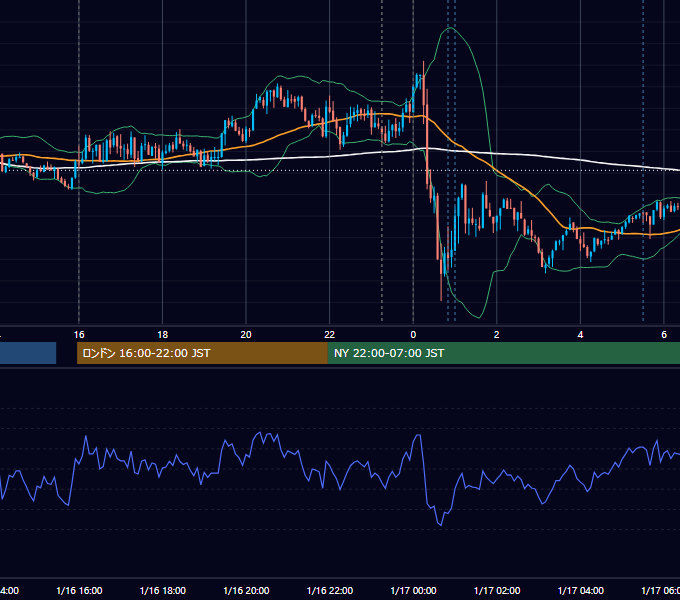The image size is (680, 600).
Task: Click the '1/16 16:00' date label
Action: click(79, 590)
